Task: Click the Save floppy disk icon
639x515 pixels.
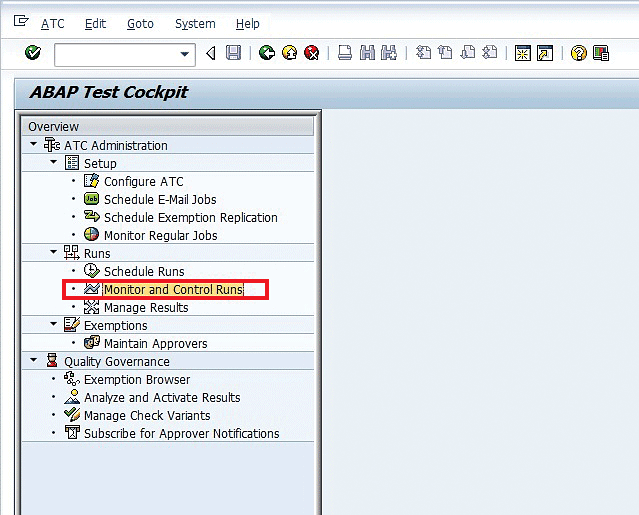Action: tap(233, 53)
